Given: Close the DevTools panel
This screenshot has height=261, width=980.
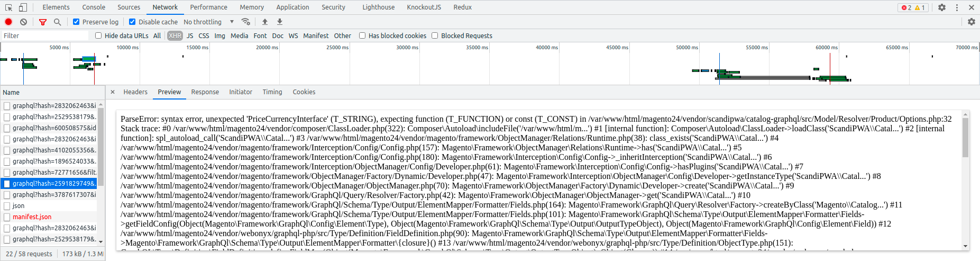Looking at the screenshot, I should point(972,7).
